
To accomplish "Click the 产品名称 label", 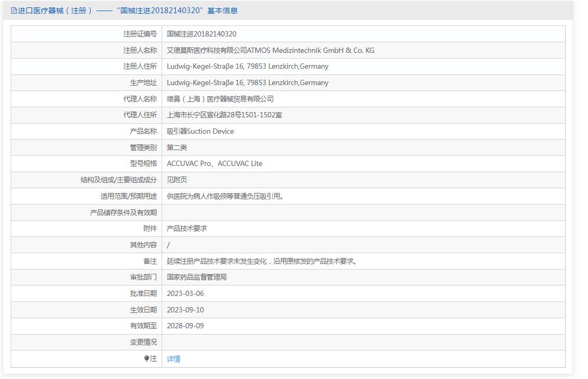I will pyautogui.click(x=144, y=131).
